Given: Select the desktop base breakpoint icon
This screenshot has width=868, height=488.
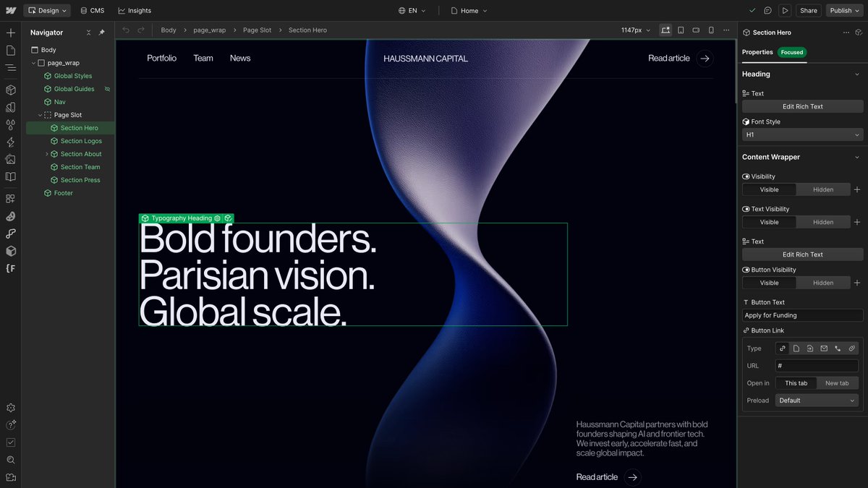Looking at the screenshot, I should tap(665, 30).
